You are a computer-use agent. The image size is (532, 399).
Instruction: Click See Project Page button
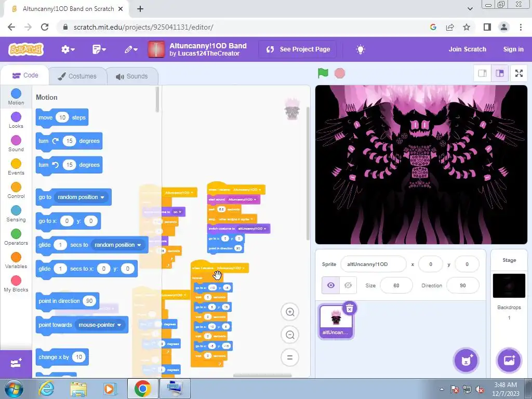pyautogui.click(x=298, y=49)
